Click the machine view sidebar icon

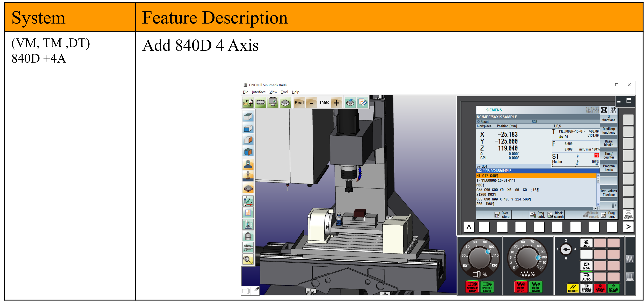pos(248,164)
